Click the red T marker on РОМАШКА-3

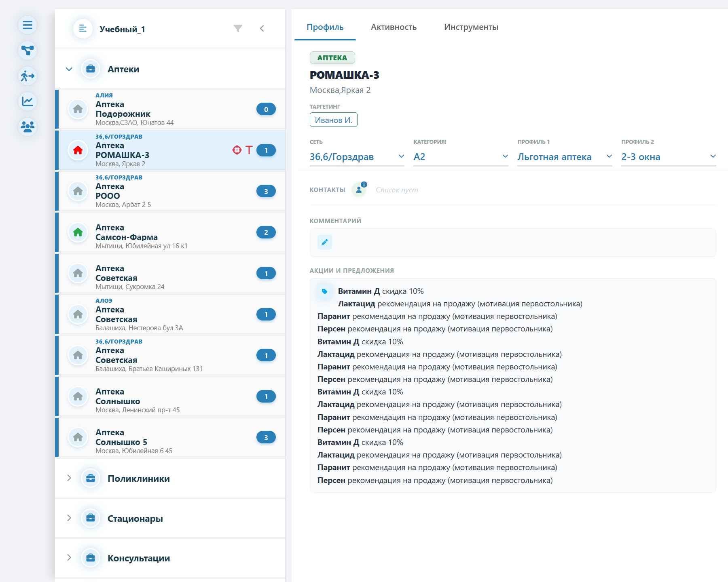250,150
